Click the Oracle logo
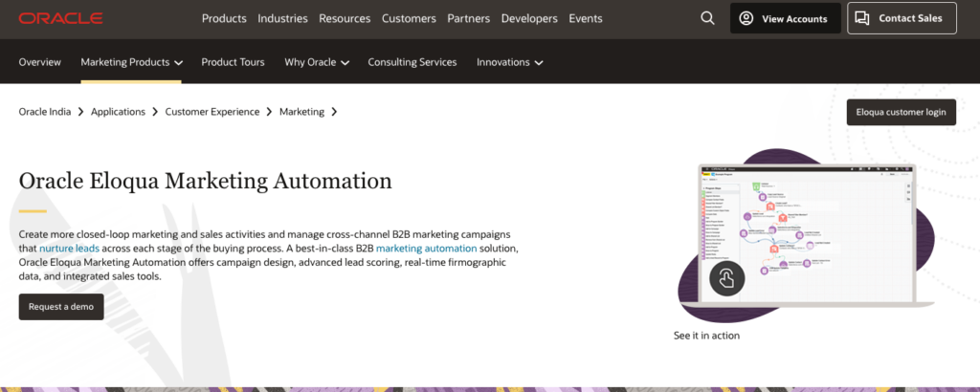 60,19
